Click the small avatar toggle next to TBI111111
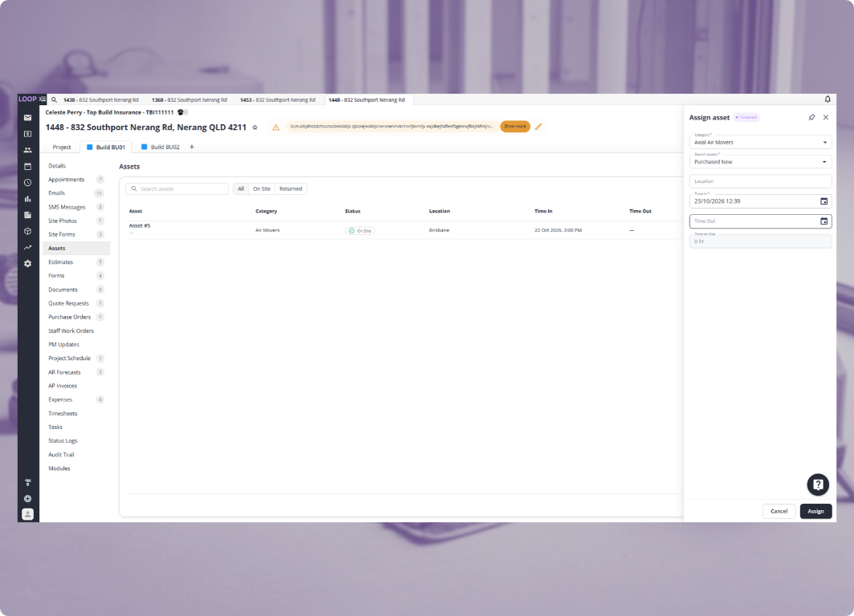 point(182,112)
